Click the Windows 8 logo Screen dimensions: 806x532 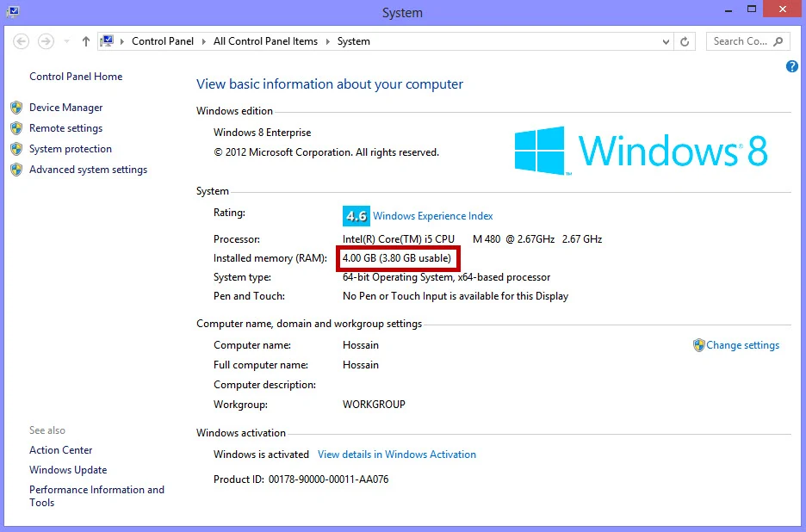pos(641,151)
